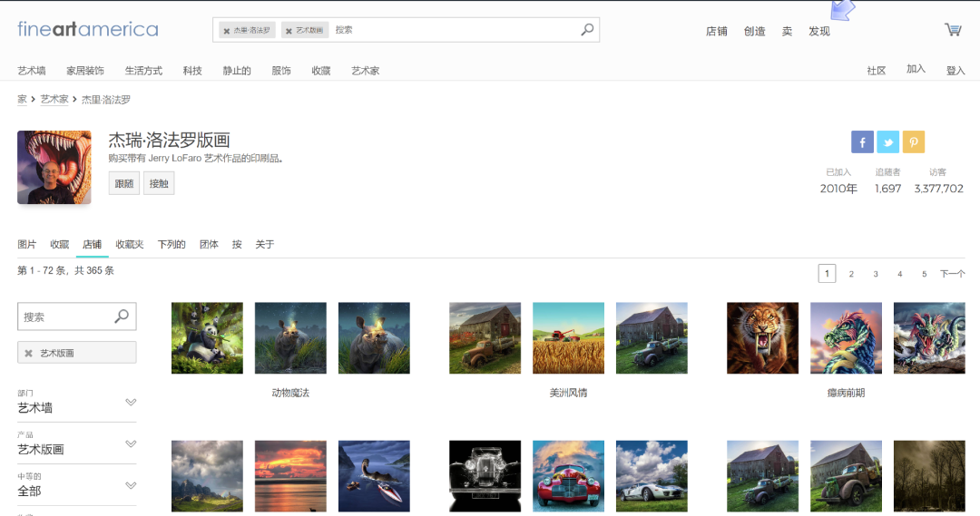Share the page on Twitter

click(887, 141)
